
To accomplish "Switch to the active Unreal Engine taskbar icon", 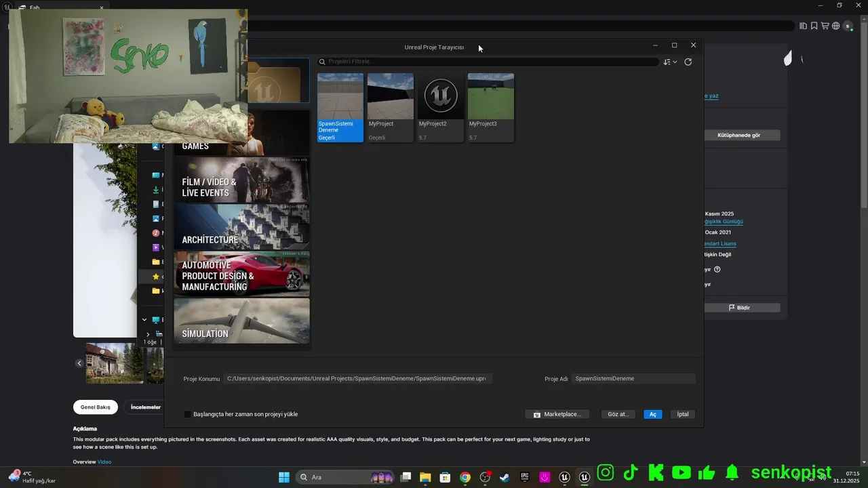I will (x=584, y=477).
